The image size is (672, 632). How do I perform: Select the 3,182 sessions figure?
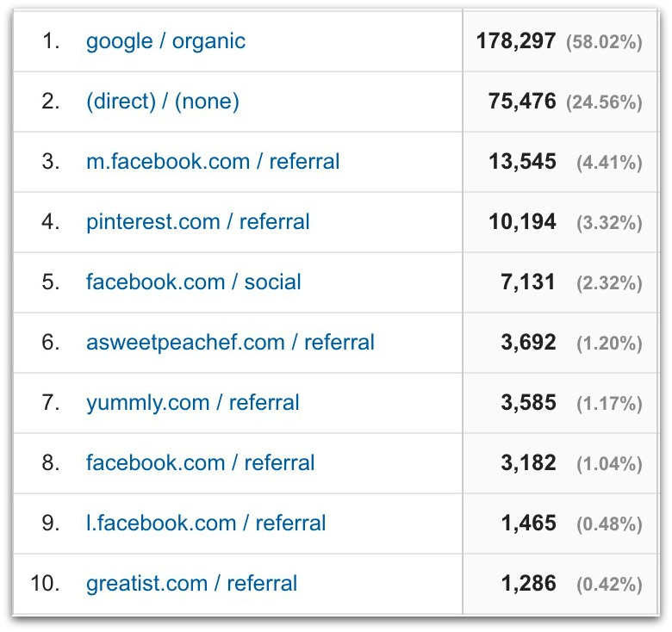[527, 463]
